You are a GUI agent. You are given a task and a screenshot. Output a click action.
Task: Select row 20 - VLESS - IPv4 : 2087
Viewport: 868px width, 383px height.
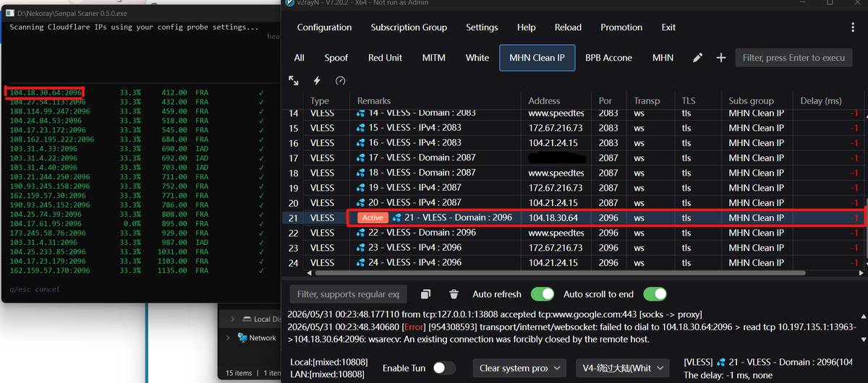(574, 203)
